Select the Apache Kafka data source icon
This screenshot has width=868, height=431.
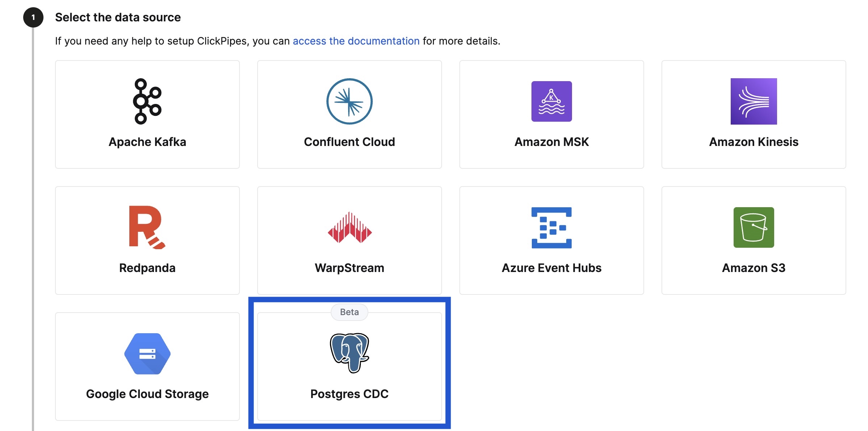[x=146, y=101]
